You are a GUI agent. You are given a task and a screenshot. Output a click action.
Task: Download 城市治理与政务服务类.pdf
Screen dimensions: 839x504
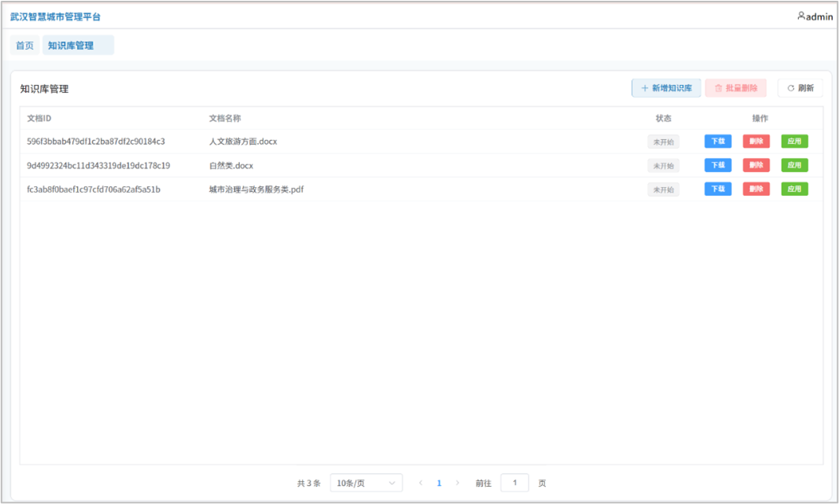tap(717, 189)
